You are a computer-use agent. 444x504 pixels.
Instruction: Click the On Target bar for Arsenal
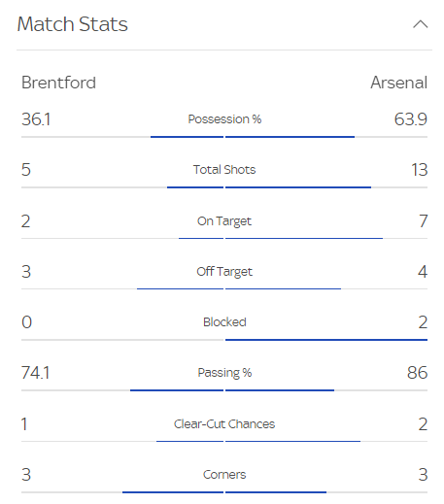point(304,239)
